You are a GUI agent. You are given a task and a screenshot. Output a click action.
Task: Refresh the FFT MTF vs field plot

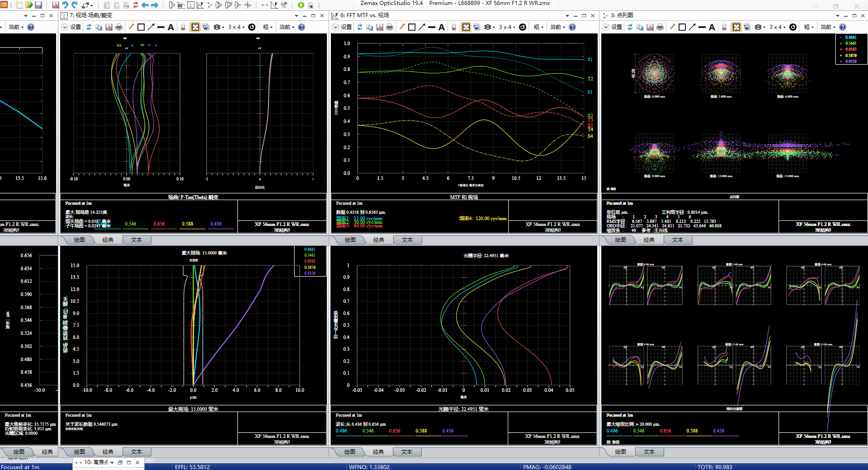[x=359, y=27]
